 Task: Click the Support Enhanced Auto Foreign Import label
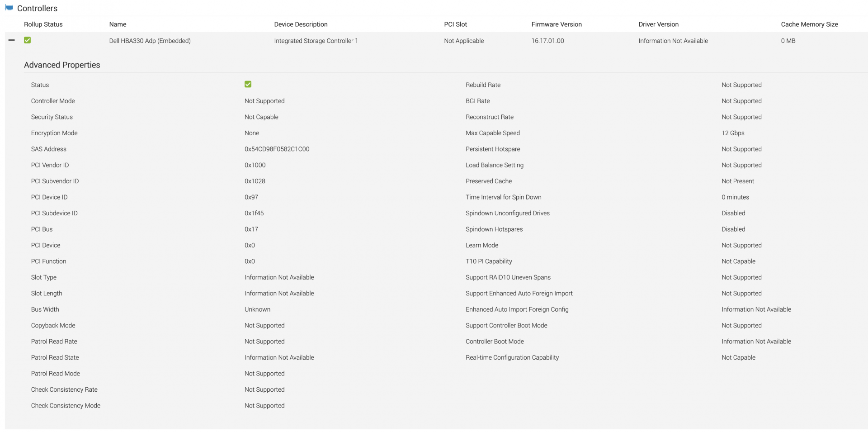pyautogui.click(x=519, y=293)
